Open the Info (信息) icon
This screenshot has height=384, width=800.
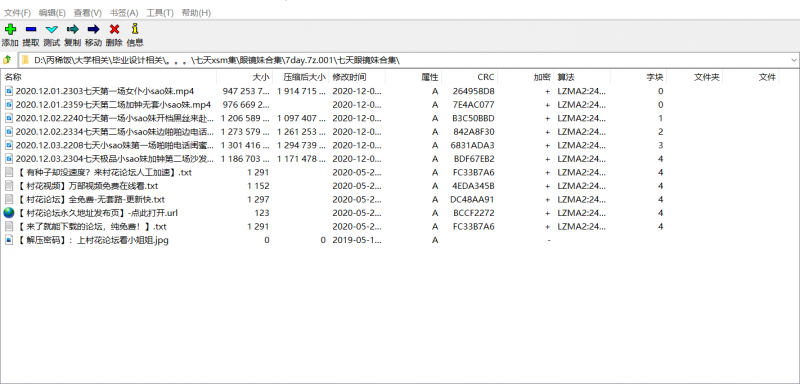[x=135, y=29]
